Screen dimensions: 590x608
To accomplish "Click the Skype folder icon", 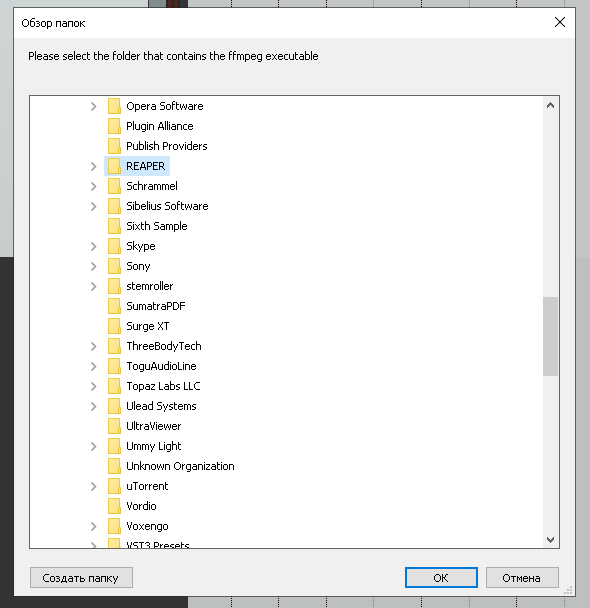I will coord(114,246).
